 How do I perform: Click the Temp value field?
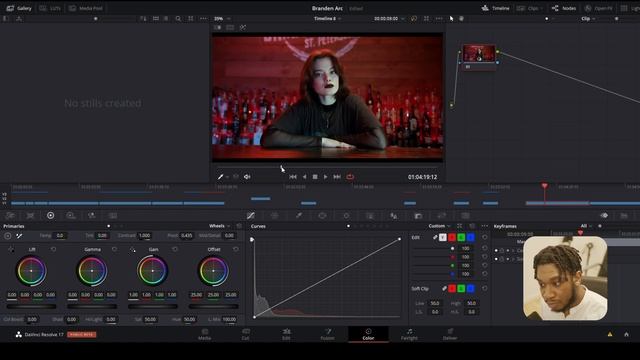click(60, 236)
